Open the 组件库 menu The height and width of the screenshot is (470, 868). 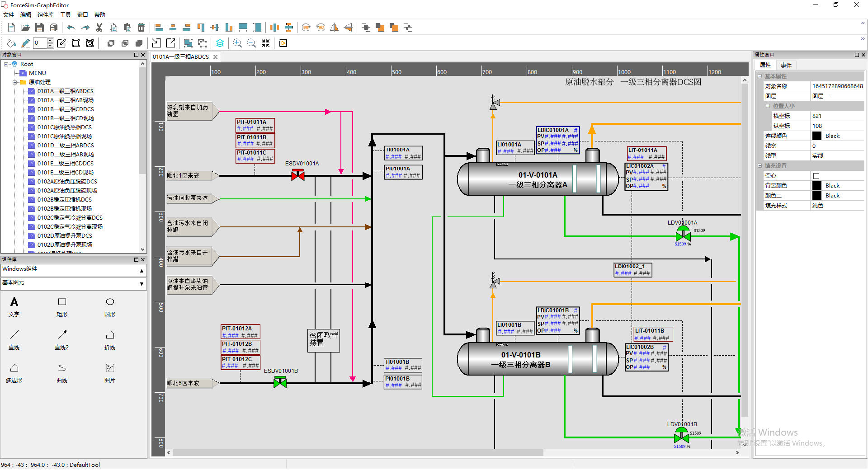[45, 15]
